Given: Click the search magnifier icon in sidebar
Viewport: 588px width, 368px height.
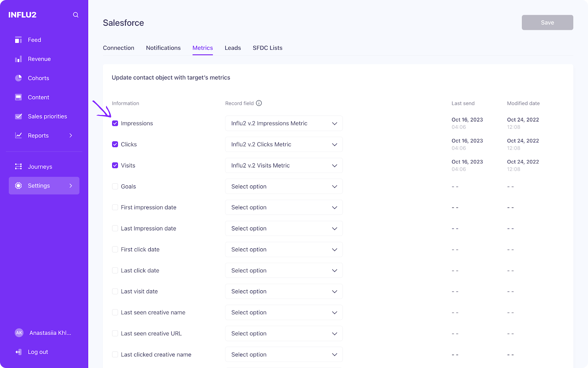Looking at the screenshot, I should point(76,15).
